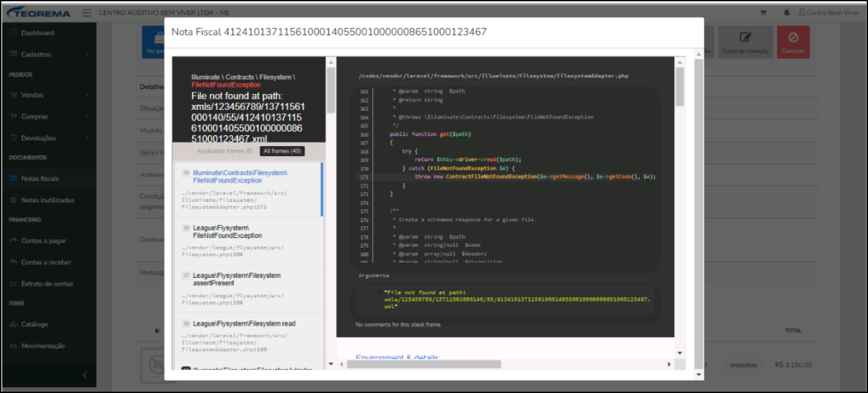Expand the Compras submenu chevron

tap(87, 116)
